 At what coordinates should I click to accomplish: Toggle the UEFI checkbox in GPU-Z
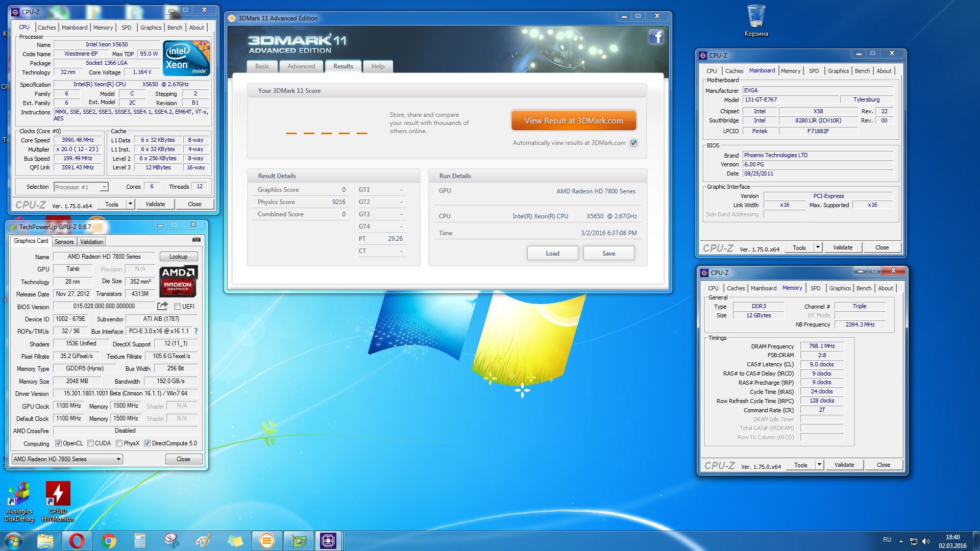point(177,307)
